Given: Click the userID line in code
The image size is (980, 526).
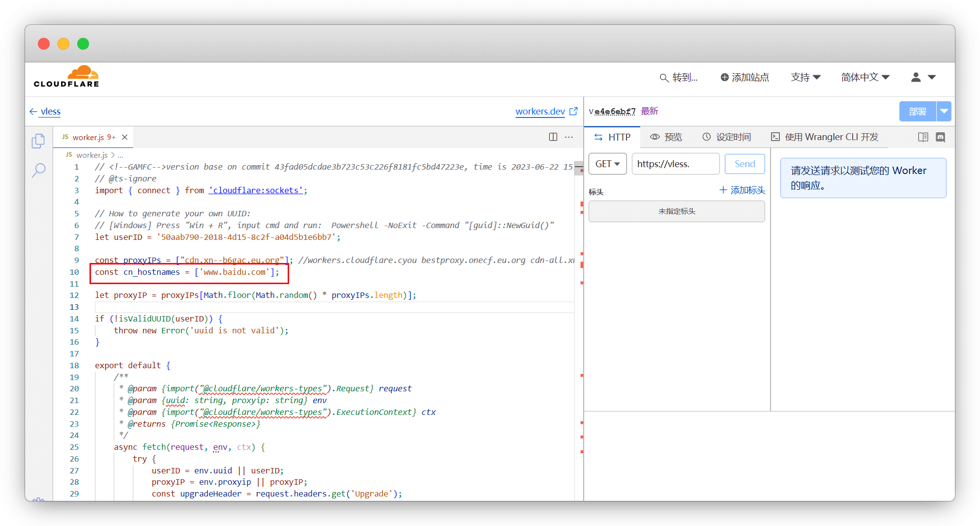Looking at the screenshot, I should point(218,237).
